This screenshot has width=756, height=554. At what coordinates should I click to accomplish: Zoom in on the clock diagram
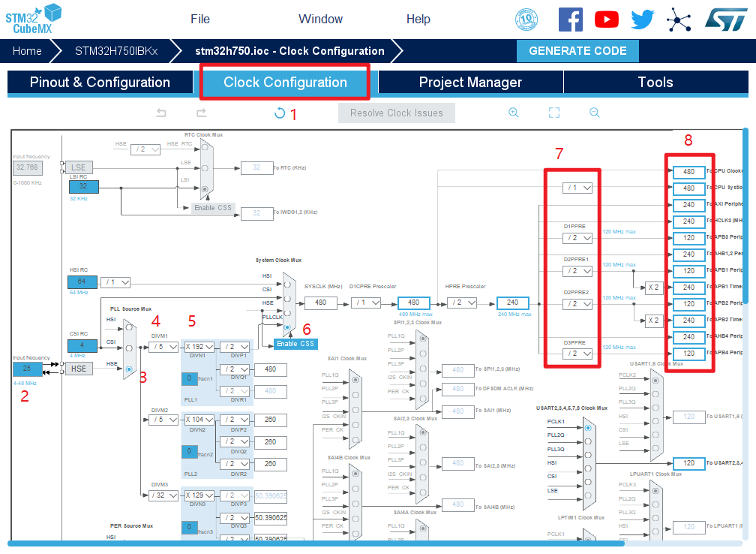pyautogui.click(x=514, y=113)
